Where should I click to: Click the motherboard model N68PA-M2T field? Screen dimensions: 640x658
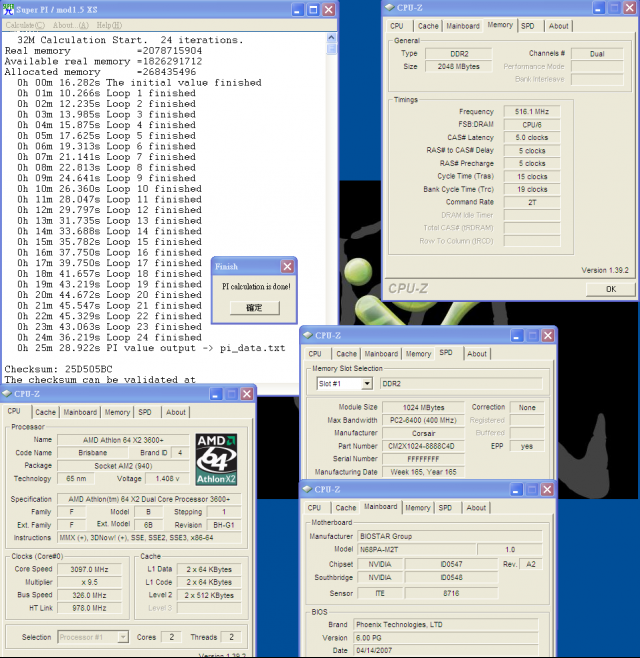pos(418,549)
